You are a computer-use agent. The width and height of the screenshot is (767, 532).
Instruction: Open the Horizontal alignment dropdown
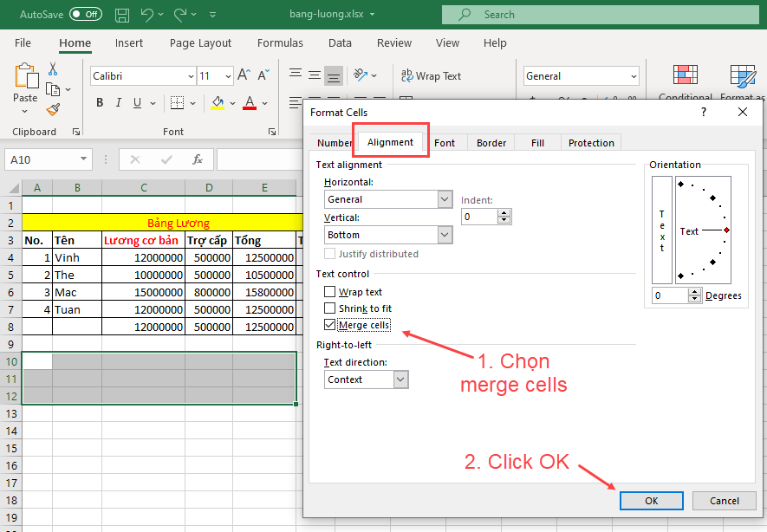pyautogui.click(x=444, y=199)
